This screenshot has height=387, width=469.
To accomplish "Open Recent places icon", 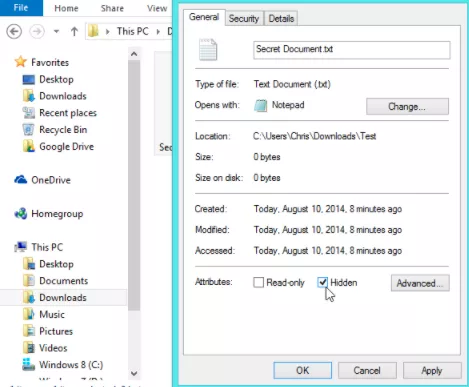I will 29,113.
